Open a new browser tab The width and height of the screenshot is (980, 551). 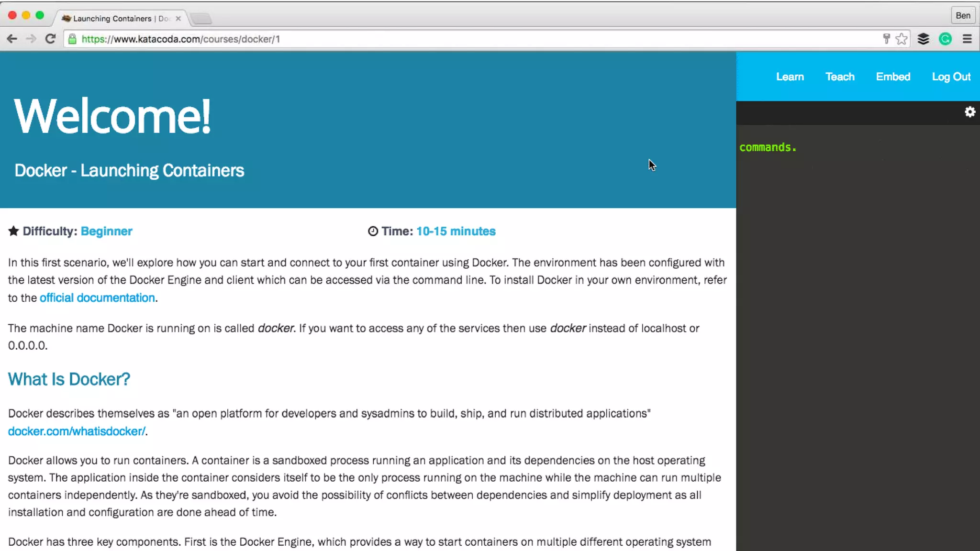tap(201, 19)
